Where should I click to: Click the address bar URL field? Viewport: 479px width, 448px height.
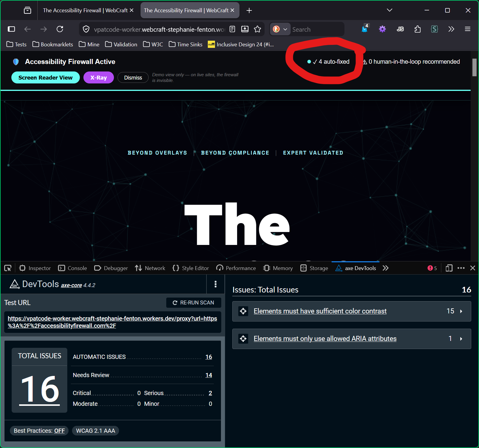click(x=160, y=29)
